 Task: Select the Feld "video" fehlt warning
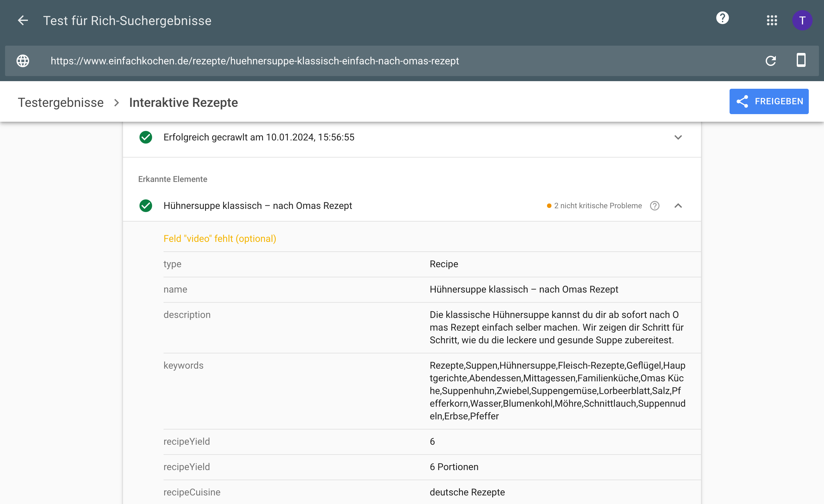[220, 238]
